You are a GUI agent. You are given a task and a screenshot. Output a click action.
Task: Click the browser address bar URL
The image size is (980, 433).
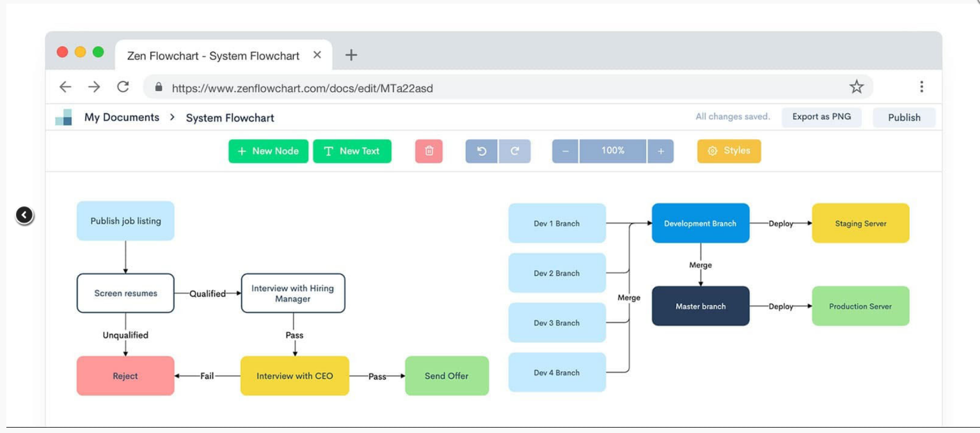(x=302, y=88)
